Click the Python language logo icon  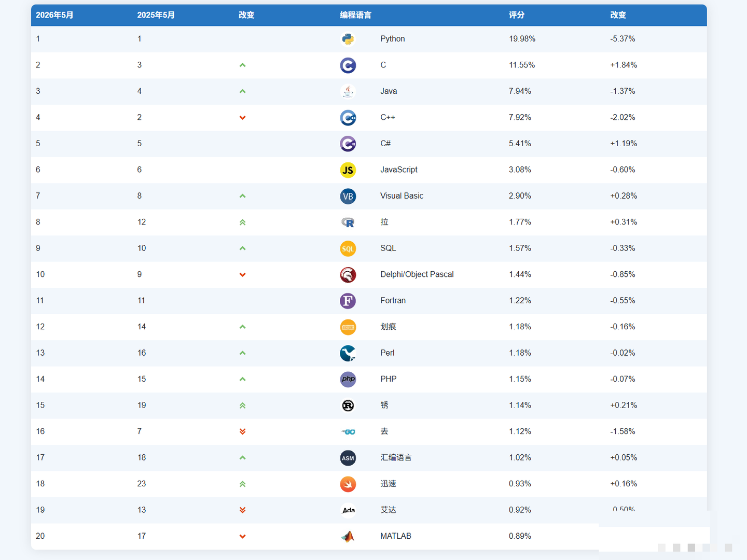pos(348,39)
